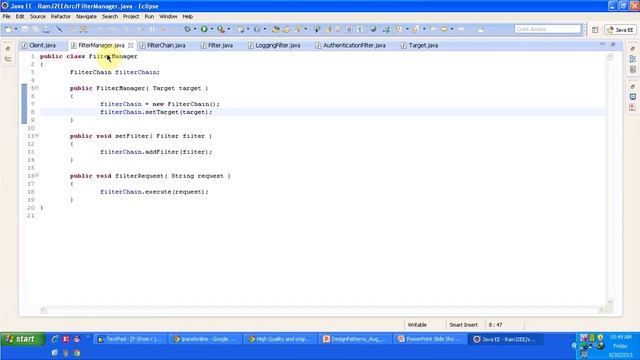This screenshot has width=640, height=360.
Task: Click the Save toolbar icon
Action: pos(25,29)
